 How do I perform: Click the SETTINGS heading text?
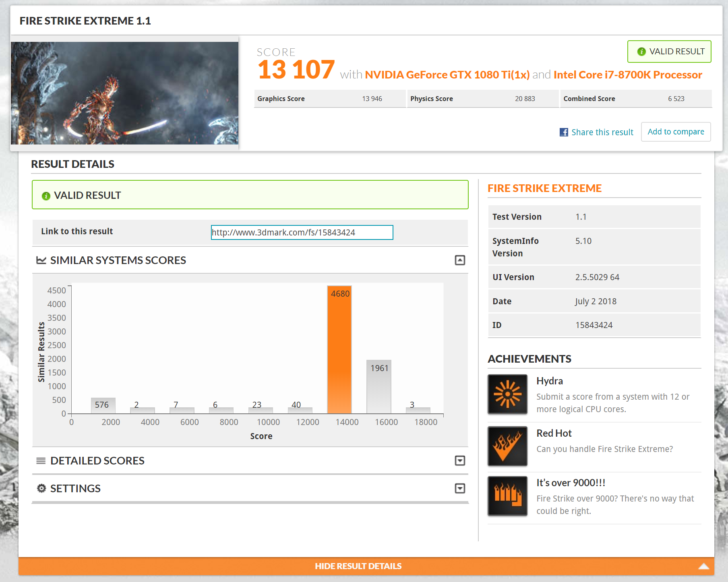(x=75, y=488)
